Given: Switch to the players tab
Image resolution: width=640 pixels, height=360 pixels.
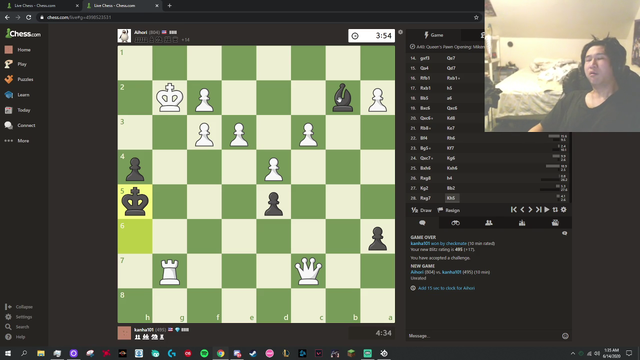Looking at the screenshot, I should click(489, 223).
